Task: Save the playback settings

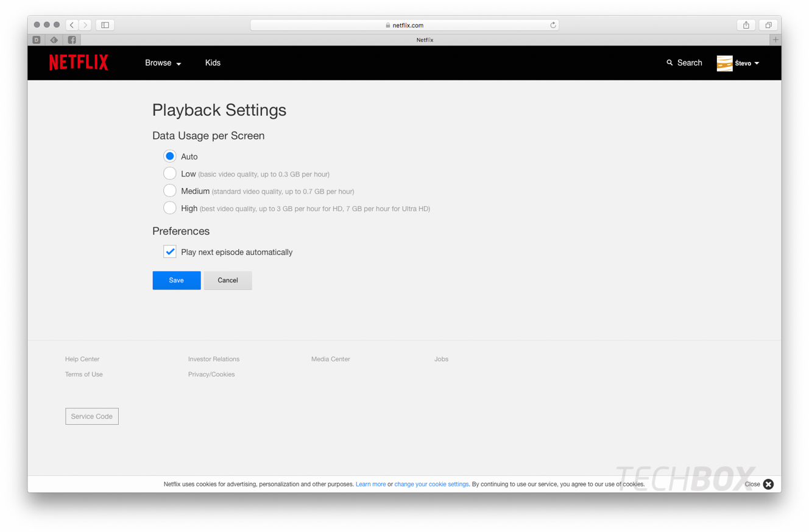Action: (x=177, y=280)
